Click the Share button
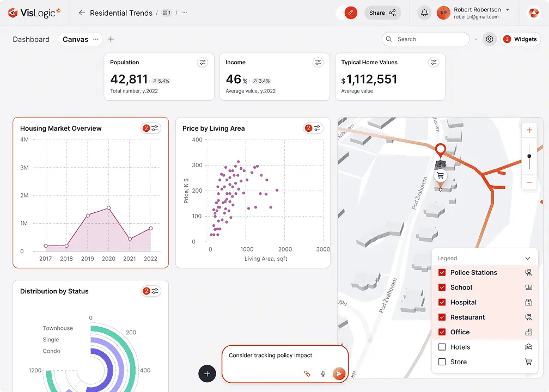Viewport: 549px width, 392px height. click(x=382, y=13)
